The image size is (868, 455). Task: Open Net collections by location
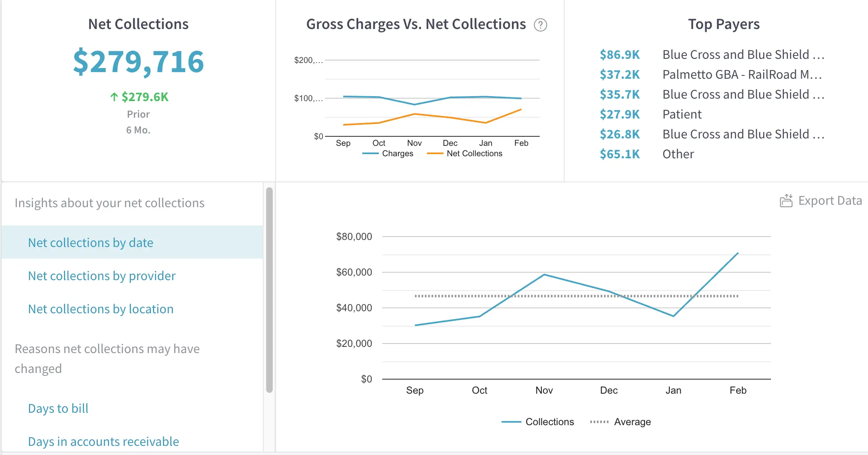pos(100,309)
